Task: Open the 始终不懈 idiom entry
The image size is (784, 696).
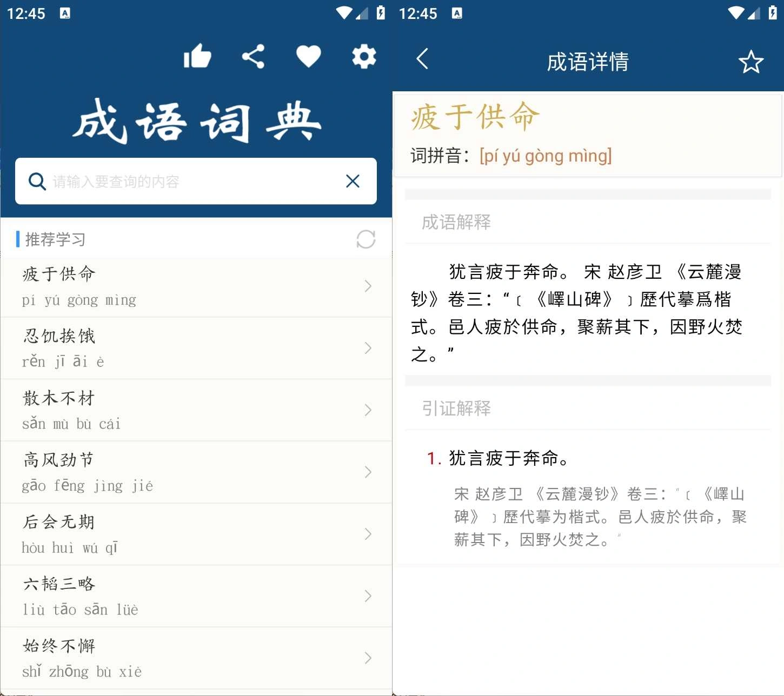Action: click(196, 658)
